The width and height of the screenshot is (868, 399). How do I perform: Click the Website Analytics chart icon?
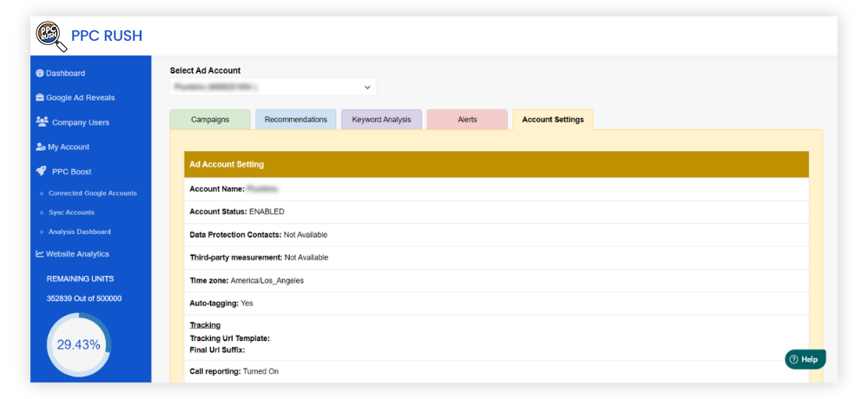click(39, 254)
